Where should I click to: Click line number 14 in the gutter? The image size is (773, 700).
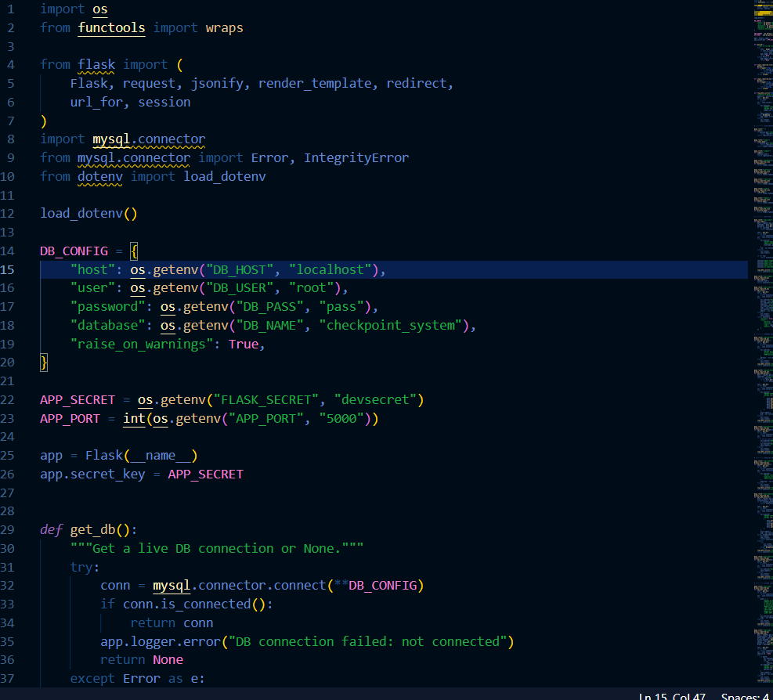7,251
